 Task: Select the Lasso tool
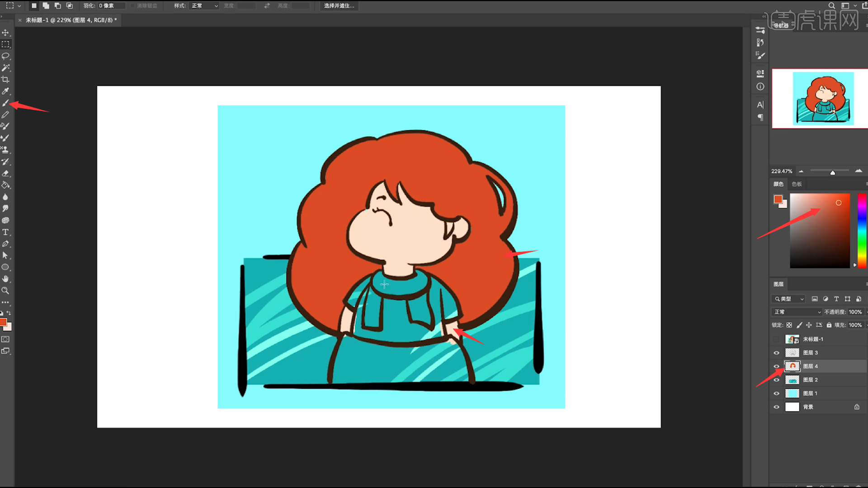tap(5, 56)
